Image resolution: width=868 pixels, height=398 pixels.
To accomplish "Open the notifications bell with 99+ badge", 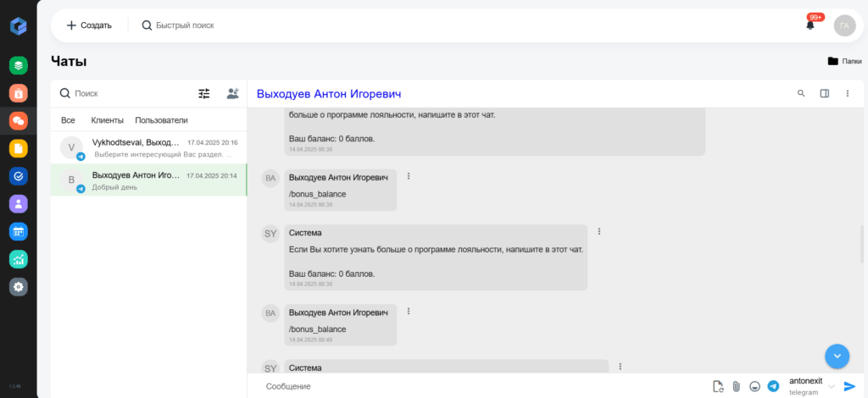I will coord(810,25).
